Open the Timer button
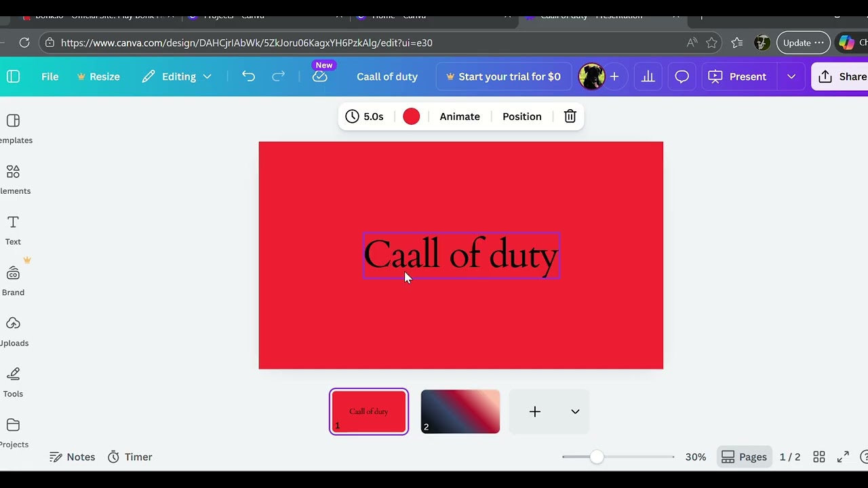 click(x=130, y=457)
